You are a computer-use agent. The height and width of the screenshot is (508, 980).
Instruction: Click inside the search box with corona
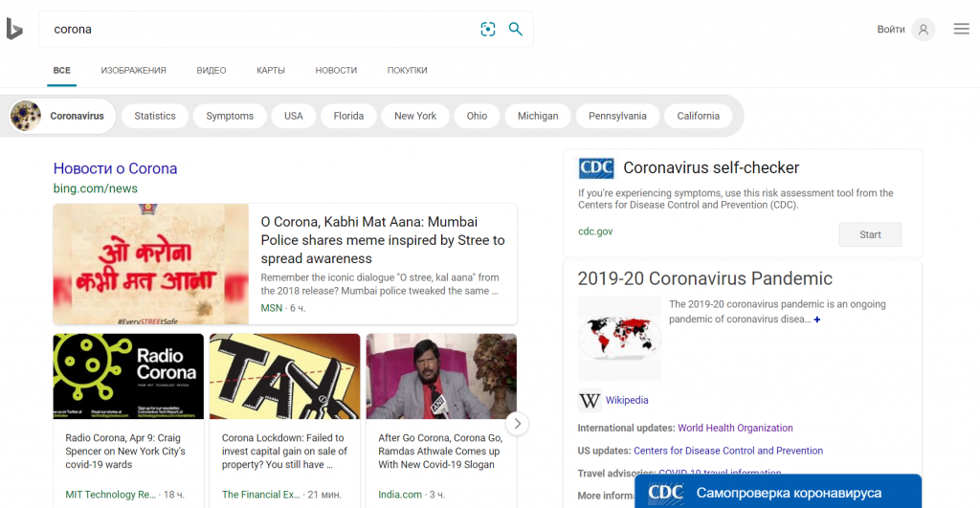point(258,30)
